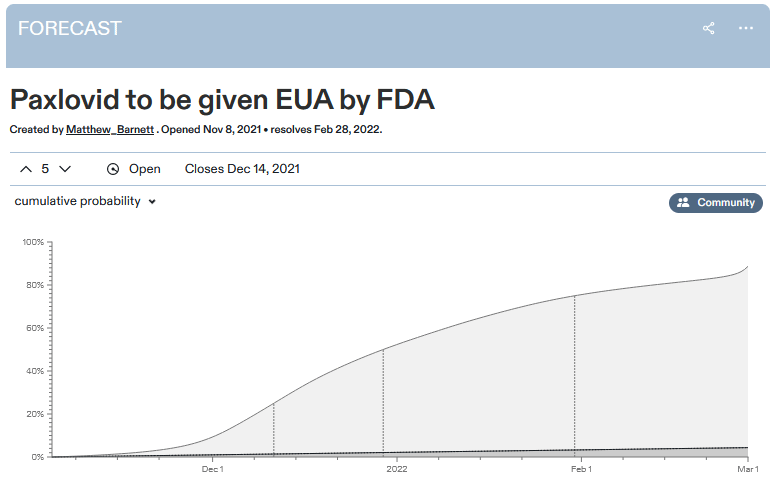Click the people icon in Community badge
Viewport: 772px width, 477px height.
coord(683,202)
